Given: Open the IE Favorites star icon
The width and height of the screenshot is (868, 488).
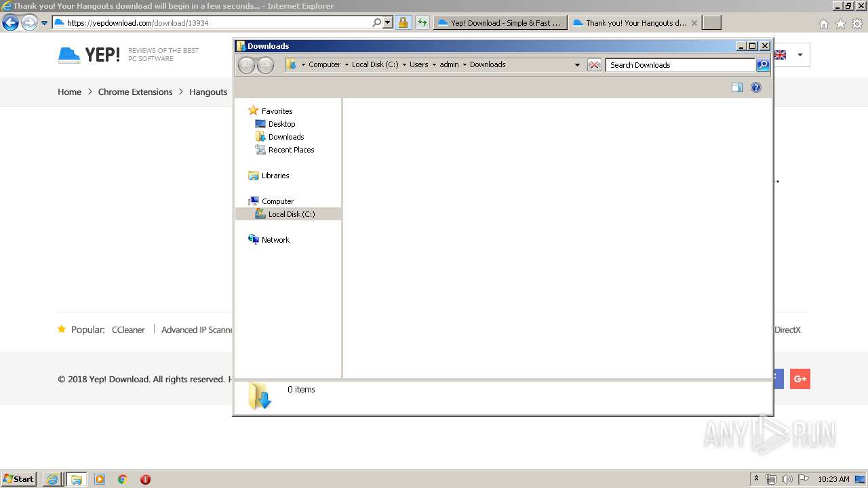Looking at the screenshot, I should click(840, 24).
